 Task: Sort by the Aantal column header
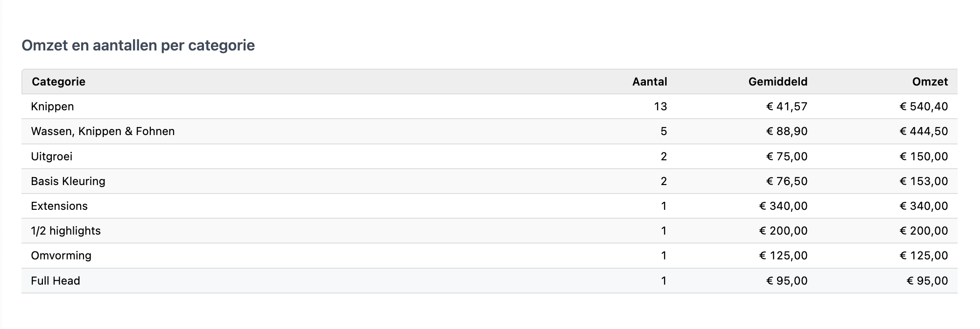[x=649, y=82]
